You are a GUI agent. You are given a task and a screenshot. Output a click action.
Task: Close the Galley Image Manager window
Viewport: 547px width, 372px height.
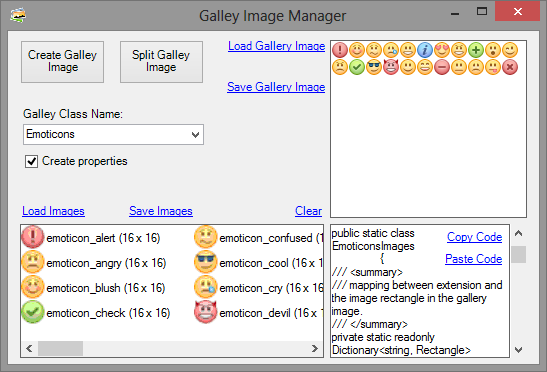pos(518,12)
